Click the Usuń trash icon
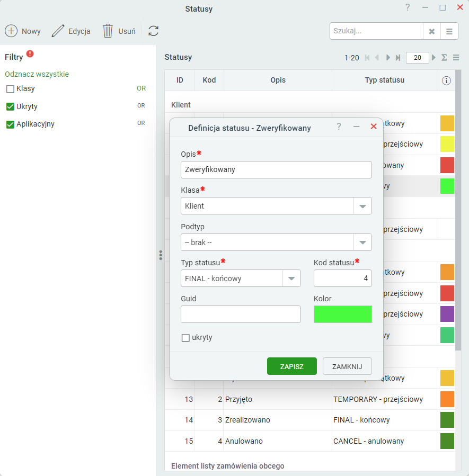469x476 pixels. (108, 31)
